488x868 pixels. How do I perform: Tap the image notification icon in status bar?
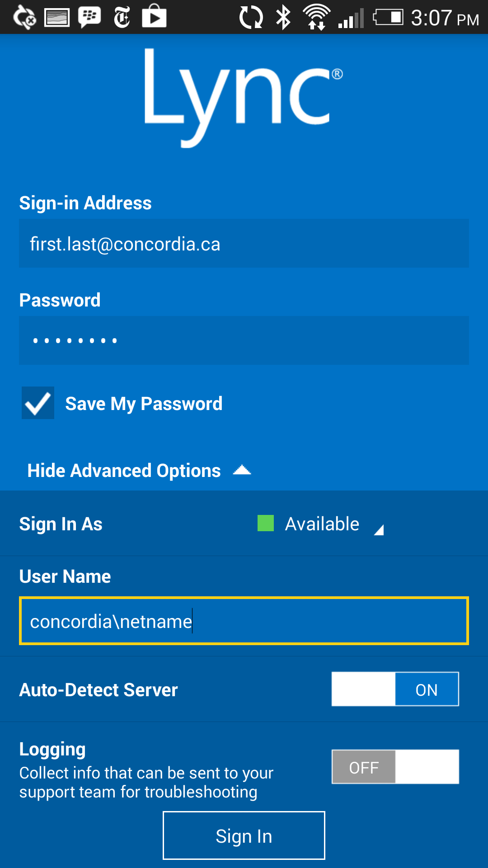(57, 18)
